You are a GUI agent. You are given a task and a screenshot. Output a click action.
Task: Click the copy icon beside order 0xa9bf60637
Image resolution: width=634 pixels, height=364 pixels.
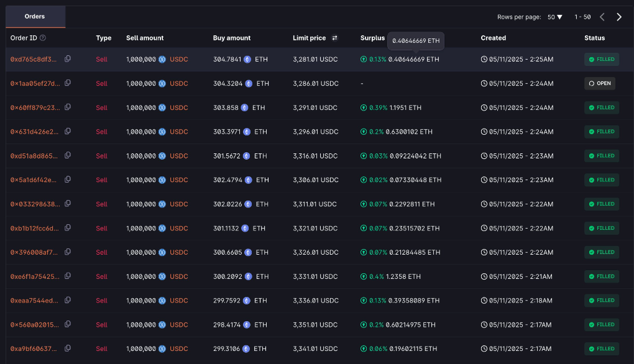[x=68, y=349]
